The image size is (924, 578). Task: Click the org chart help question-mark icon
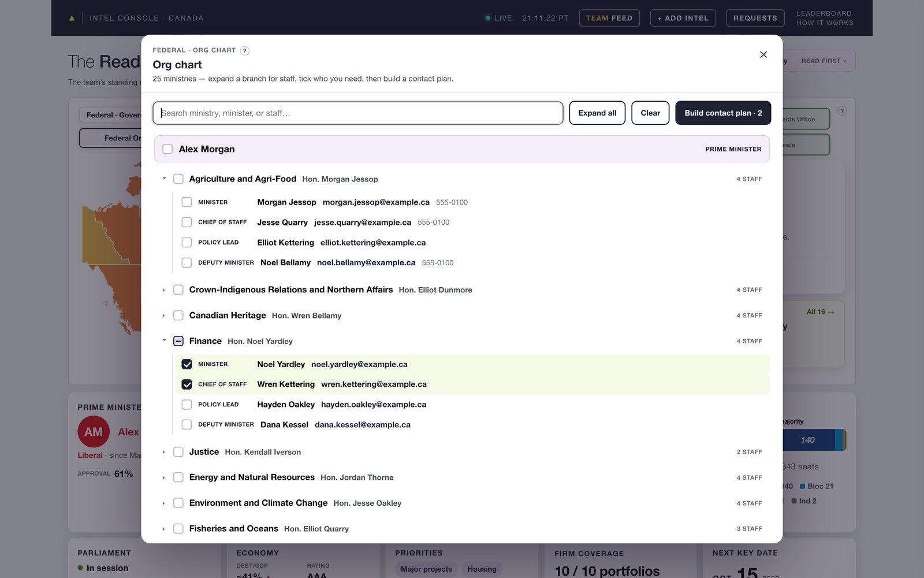244,50
